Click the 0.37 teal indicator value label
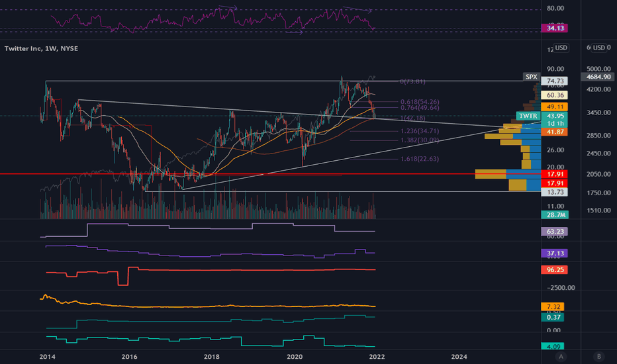 tap(553, 317)
